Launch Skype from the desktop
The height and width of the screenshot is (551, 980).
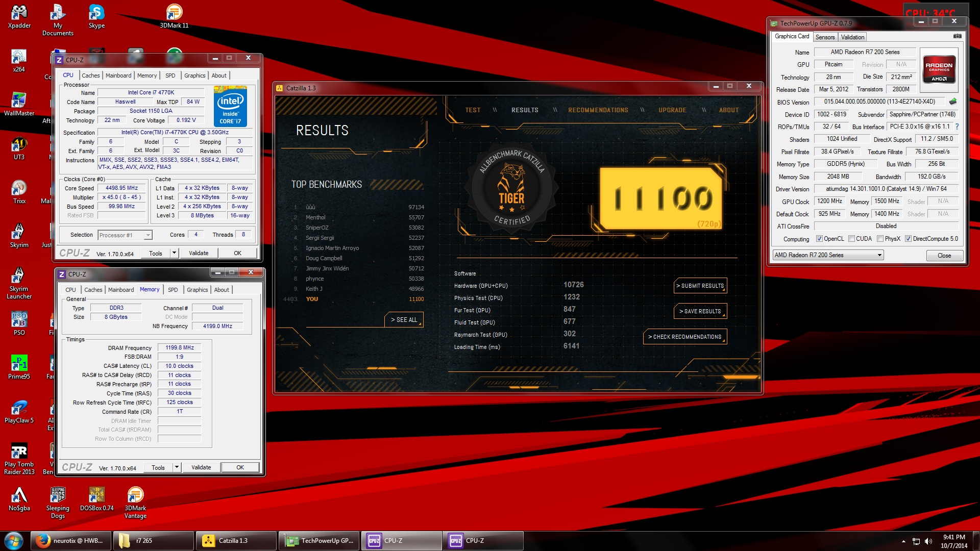pyautogui.click(x=96, y=17)
